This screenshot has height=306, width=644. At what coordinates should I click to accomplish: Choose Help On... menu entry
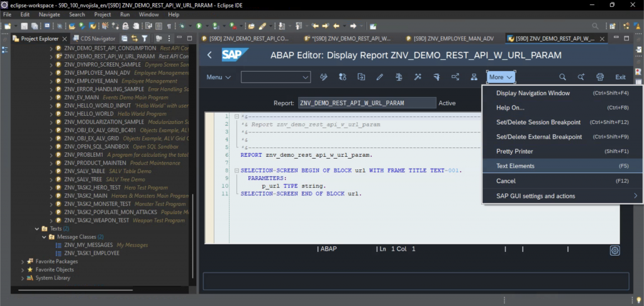(562, 108)
